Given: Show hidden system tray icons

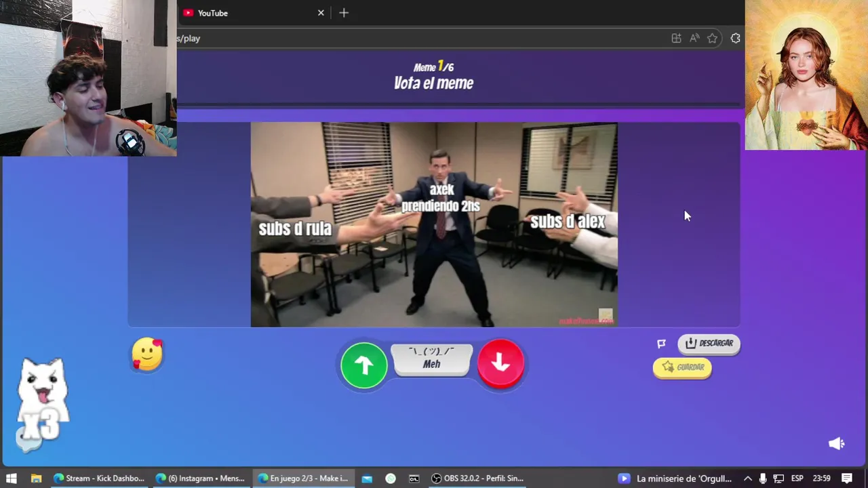Looking at the screenshot, I should (747, 479).
